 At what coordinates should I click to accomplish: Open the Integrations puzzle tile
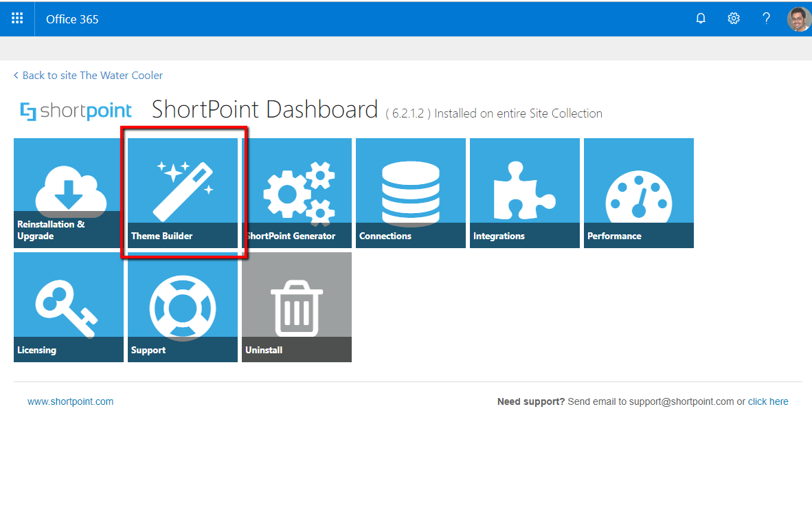point(525,192)
